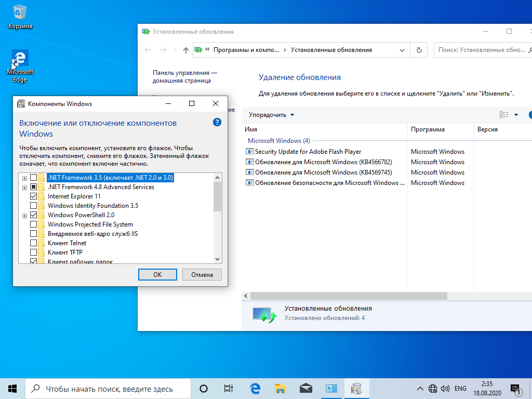This screenshot has width=532, height=399.
Task: Click Установленные обновления breadcrumb segment
Action: click(331, 50)
